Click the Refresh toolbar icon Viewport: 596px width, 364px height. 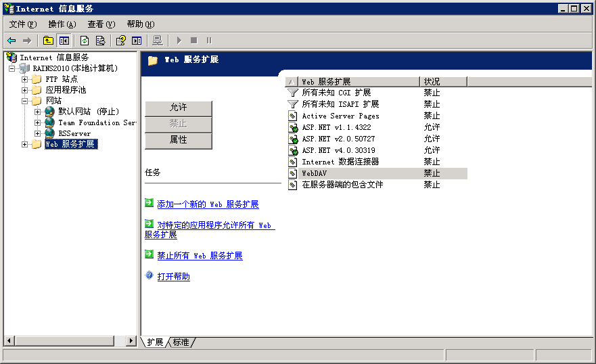click(85, 41)
